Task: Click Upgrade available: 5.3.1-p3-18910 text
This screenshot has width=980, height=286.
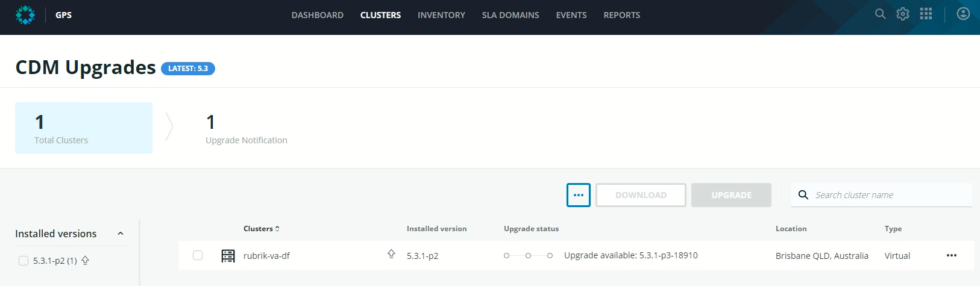Action: click(631, 255)
